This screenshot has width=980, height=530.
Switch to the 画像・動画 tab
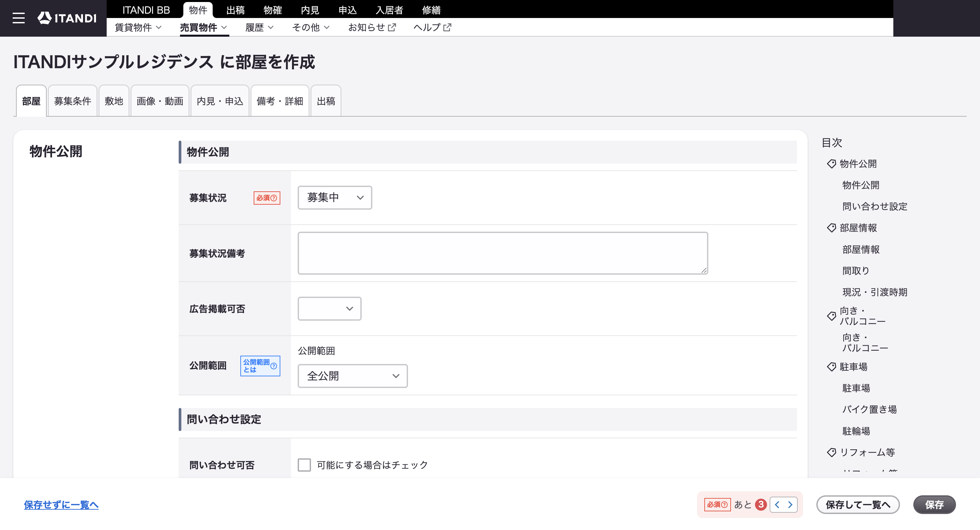coord(160,101)
